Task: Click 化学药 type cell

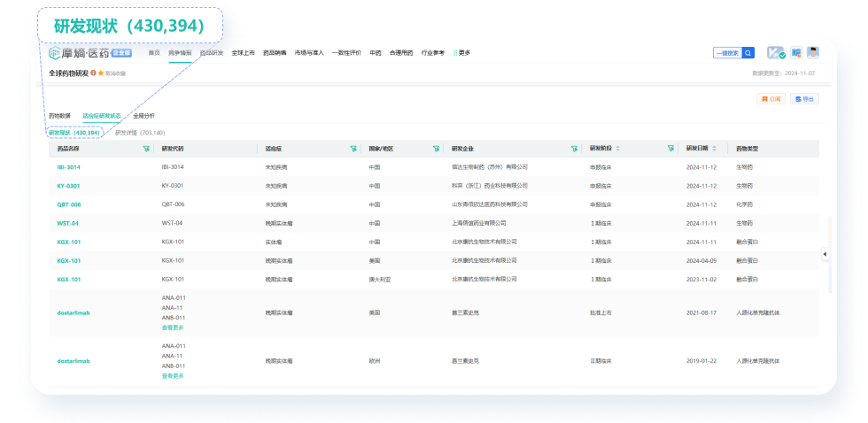Action: coord(745,204)
